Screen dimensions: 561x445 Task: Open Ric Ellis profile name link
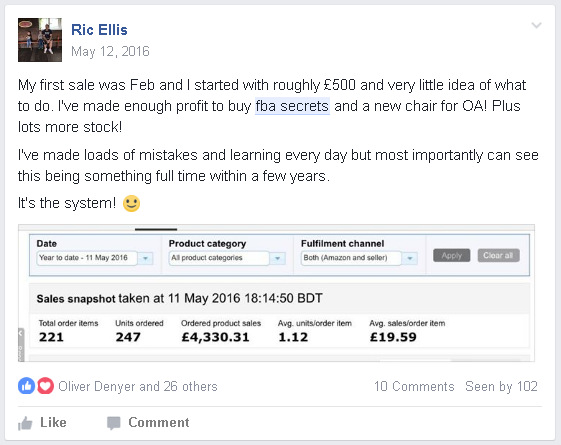pos(99,30)
